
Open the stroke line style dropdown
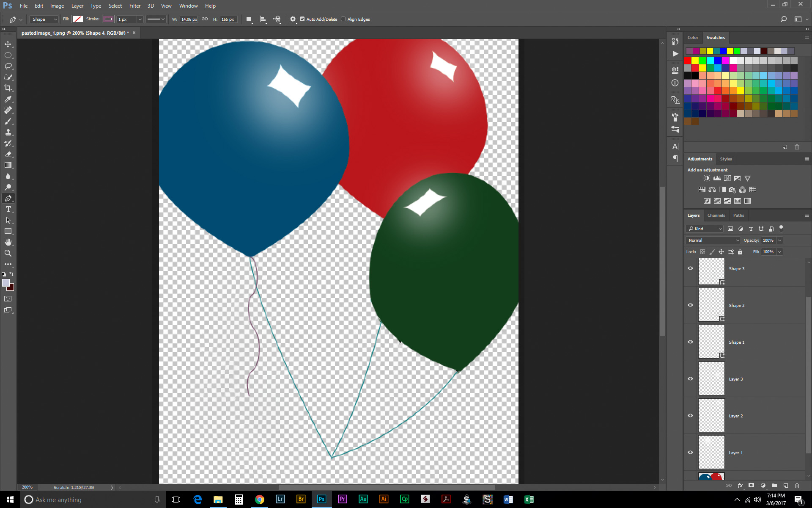tap(156, 19)
